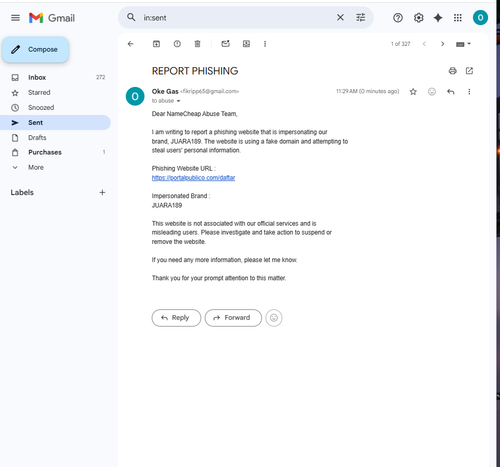Image resolution: width=500 pixels, height=467 pixels.
Task: Click the Oke Gas sender avatar
Action: [135, 96]
